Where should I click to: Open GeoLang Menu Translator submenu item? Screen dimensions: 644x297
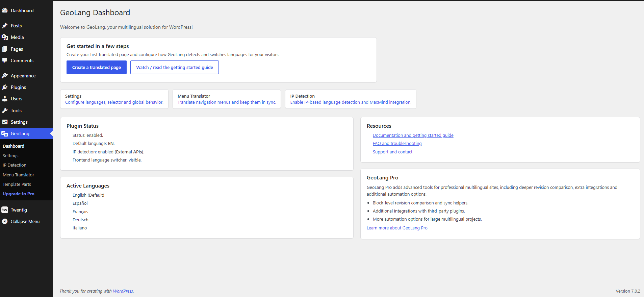[x=18, y=175]
